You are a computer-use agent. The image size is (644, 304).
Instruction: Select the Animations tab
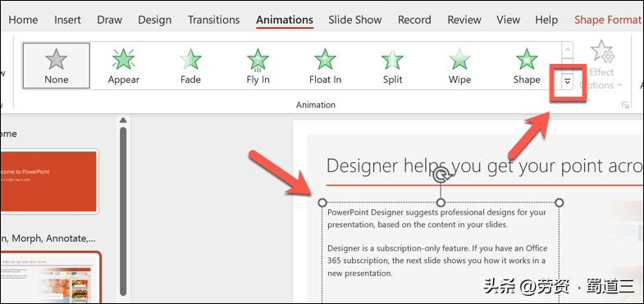click(285, 20)
